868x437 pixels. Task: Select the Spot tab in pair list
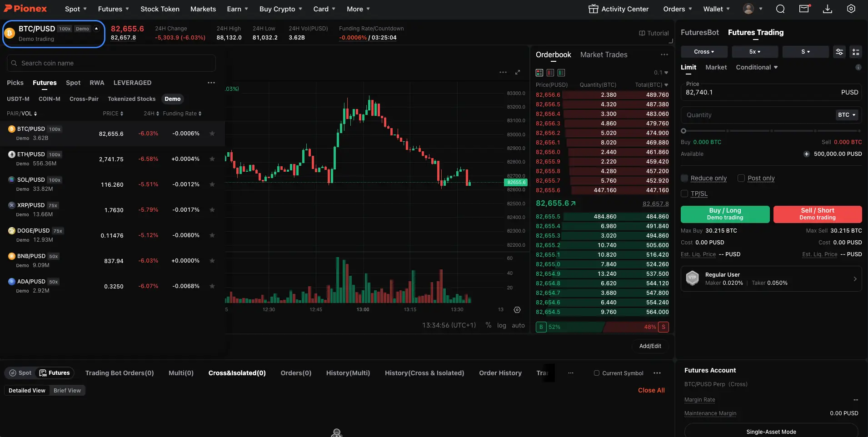tap(73, 83)
